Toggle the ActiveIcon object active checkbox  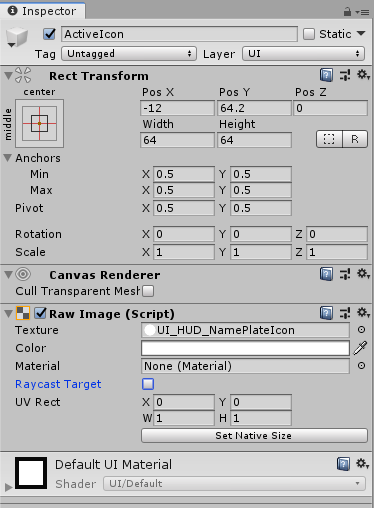[x=49, y=34]
